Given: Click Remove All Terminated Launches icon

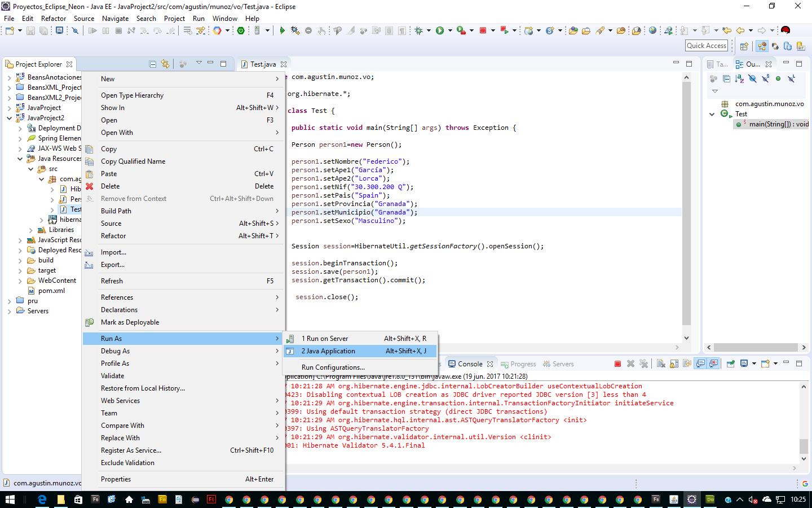Looking at the screenshot, I should (x=643, y=364).
